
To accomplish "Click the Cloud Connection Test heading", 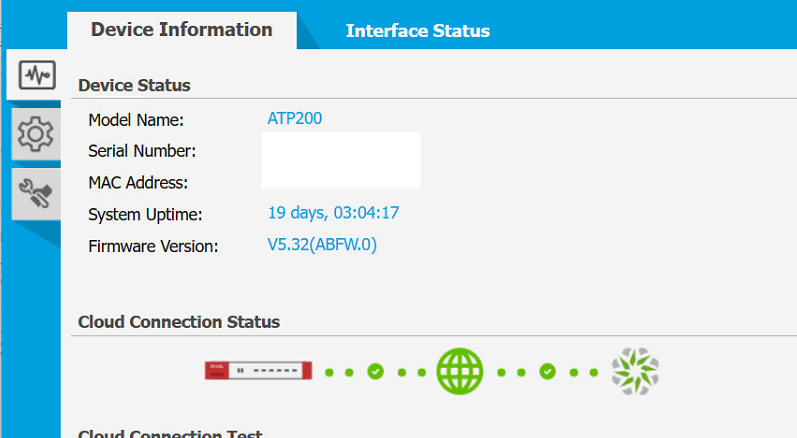I will click(170, 434).
